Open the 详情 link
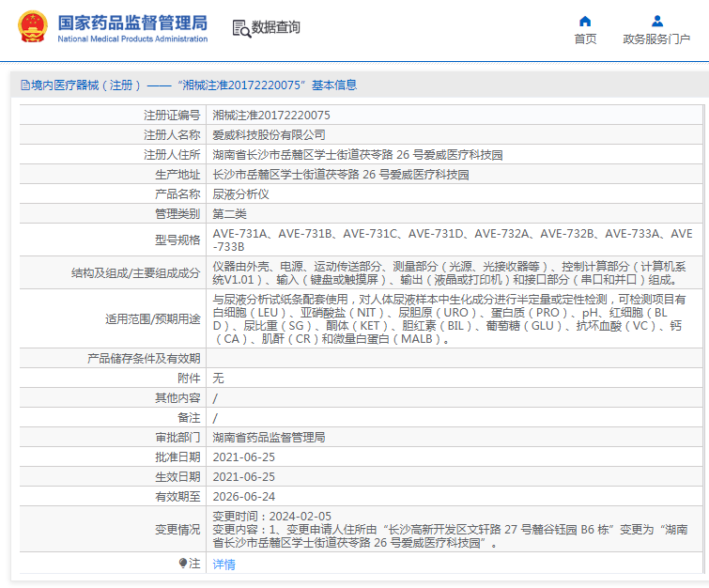The height and width of the screenshot is (588, 709). coord(223,564)
